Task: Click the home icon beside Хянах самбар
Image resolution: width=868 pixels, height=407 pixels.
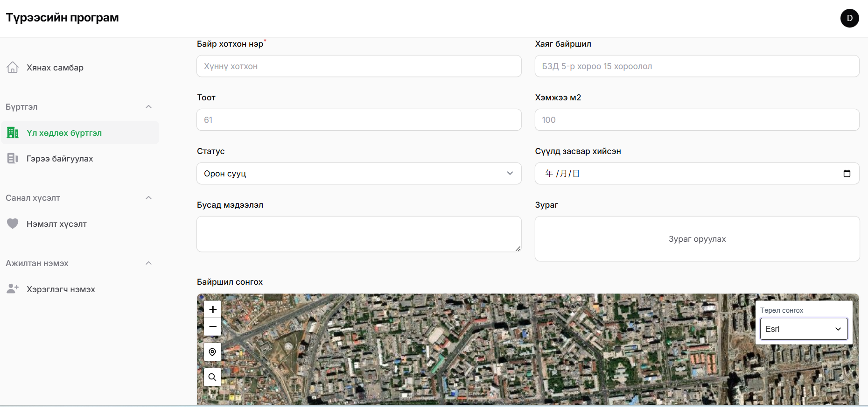Action: tap(13, 67)
